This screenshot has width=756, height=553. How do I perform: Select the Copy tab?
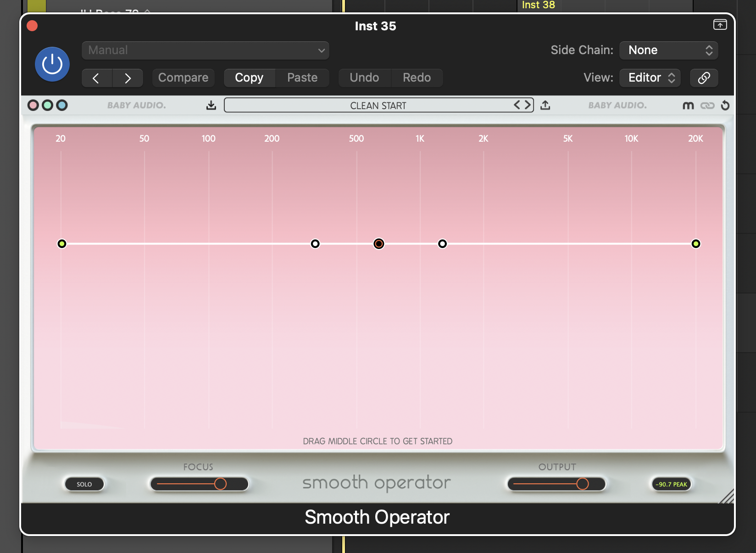click(x=249, y=77)
